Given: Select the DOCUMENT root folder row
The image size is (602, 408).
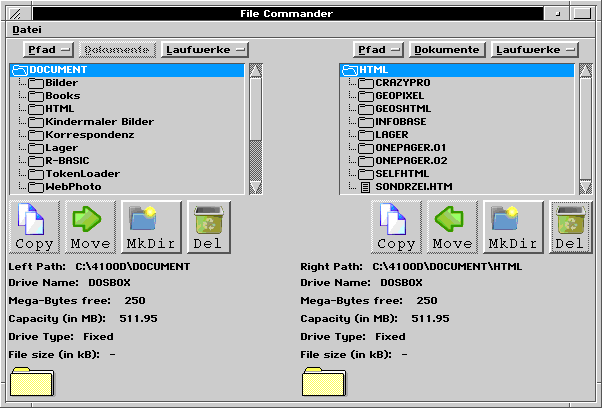Looking at the screenshot, I should point(127,70).
